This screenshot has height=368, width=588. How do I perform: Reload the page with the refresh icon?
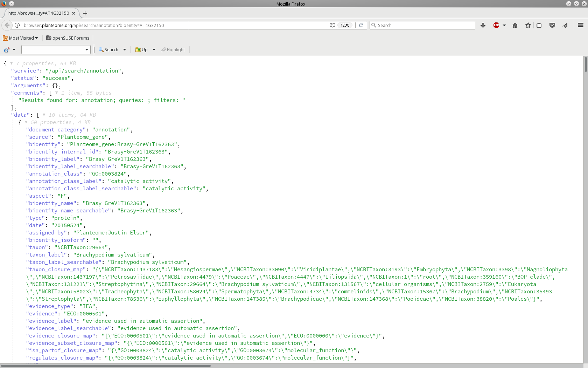(361, 25)
